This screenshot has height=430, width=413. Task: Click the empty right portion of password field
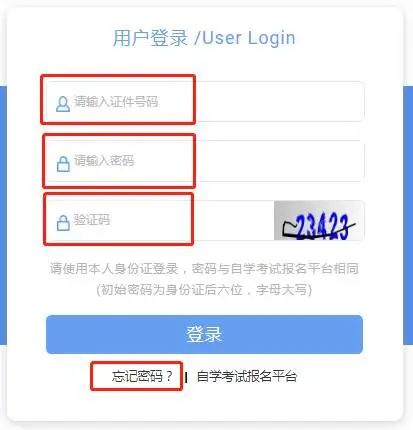click(x=279, y=161)
